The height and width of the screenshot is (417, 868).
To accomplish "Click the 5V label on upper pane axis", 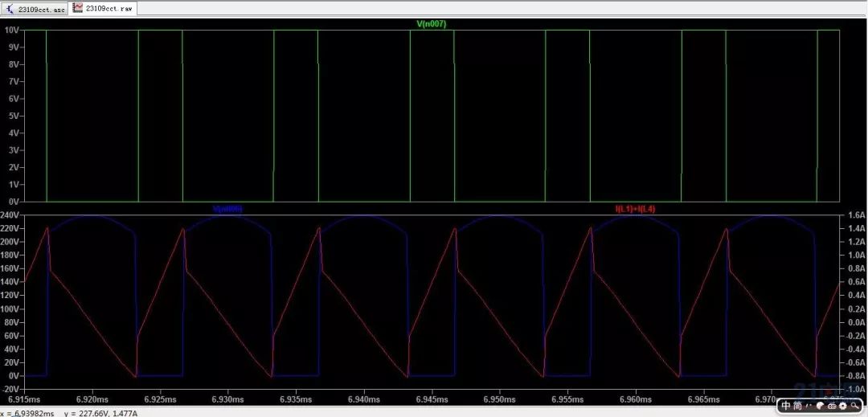I will click(x=14, y=116).
